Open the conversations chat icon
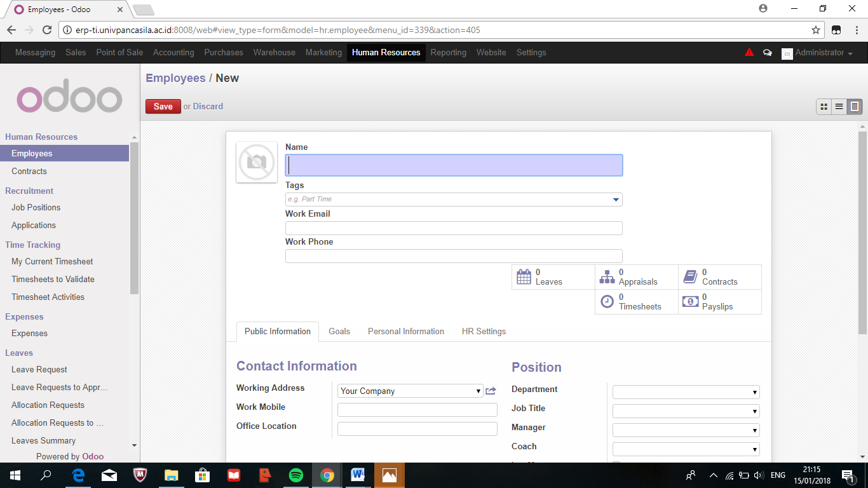 [767, 53]
